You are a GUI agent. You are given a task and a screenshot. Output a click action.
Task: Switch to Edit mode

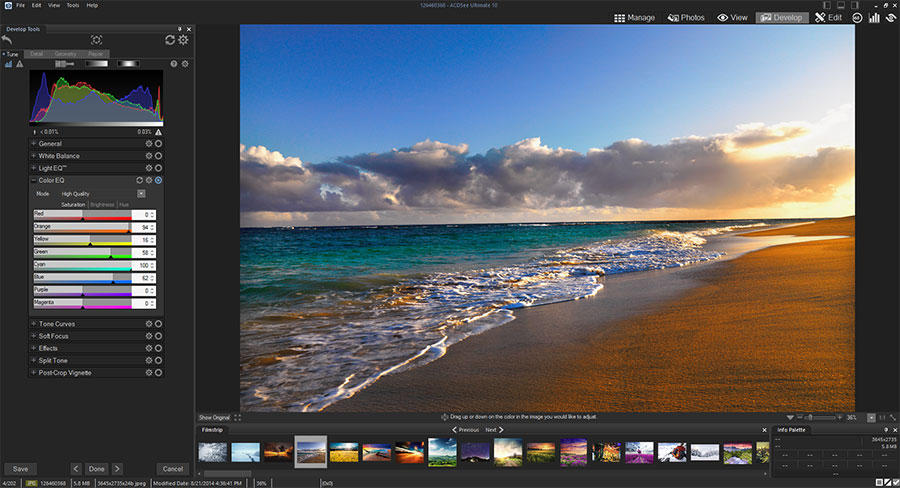point(828,18)
